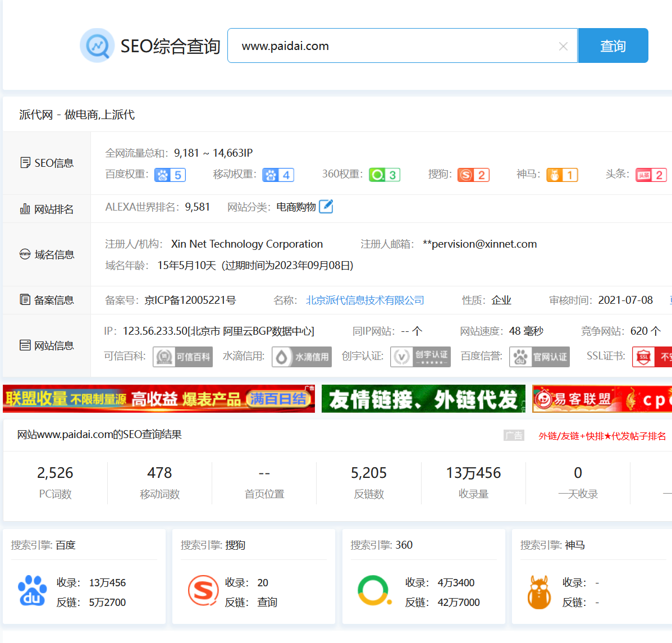The height and width of the screenshot is (643, 672).
Task: Click the 京ICP备12005221号 record number
Action: pyautogui.click(x=190, y=300)
